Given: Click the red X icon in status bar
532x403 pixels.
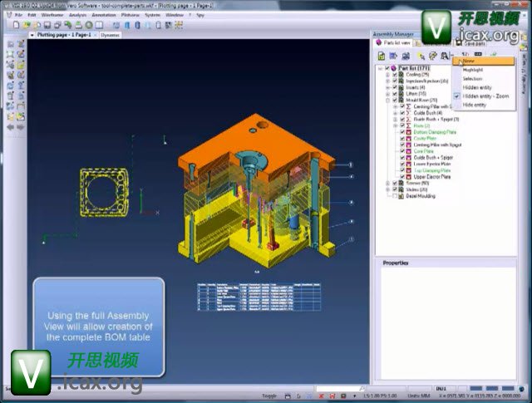Looking at the screenshot, I should tap(322, 396).
